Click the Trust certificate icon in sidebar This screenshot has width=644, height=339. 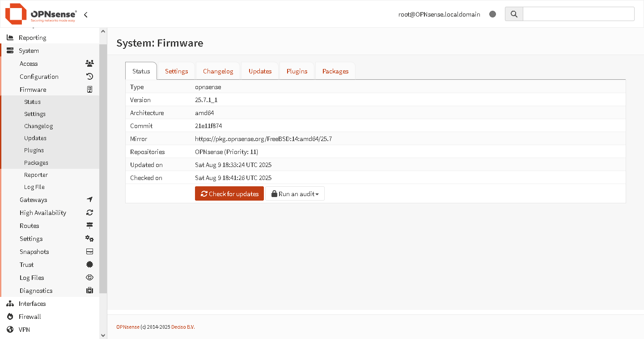pyautogui.click(x=89, y=264)
